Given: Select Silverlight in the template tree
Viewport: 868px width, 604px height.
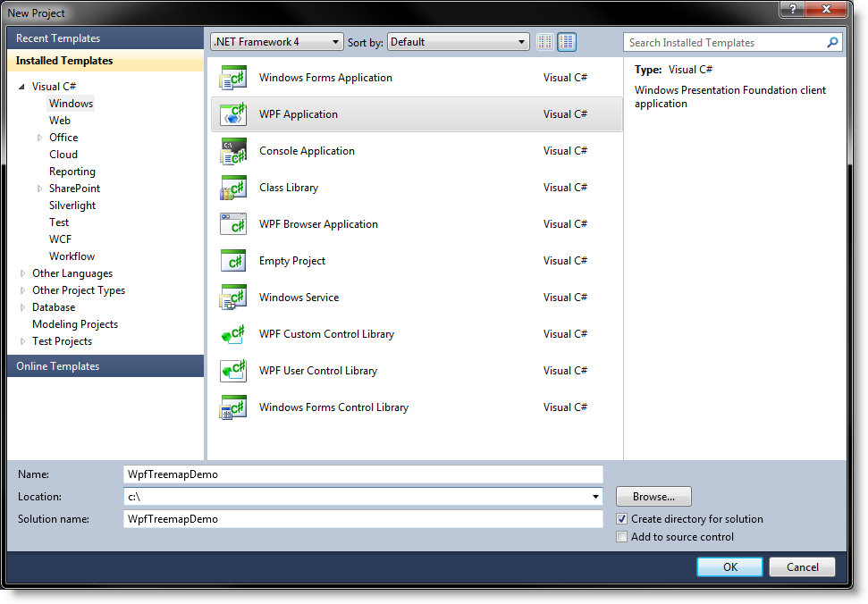Looking at the screenshot, I should click(x=72, y=206).
